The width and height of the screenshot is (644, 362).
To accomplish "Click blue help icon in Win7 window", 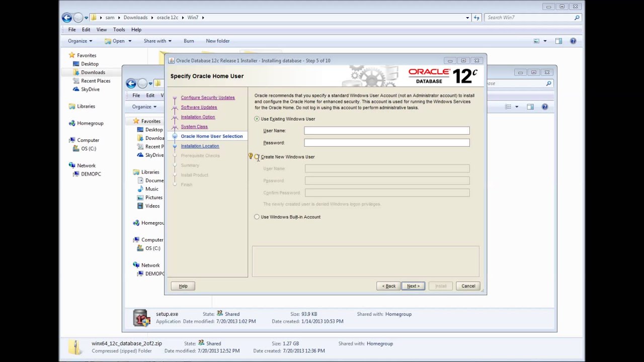I will (x=573, y=41).
